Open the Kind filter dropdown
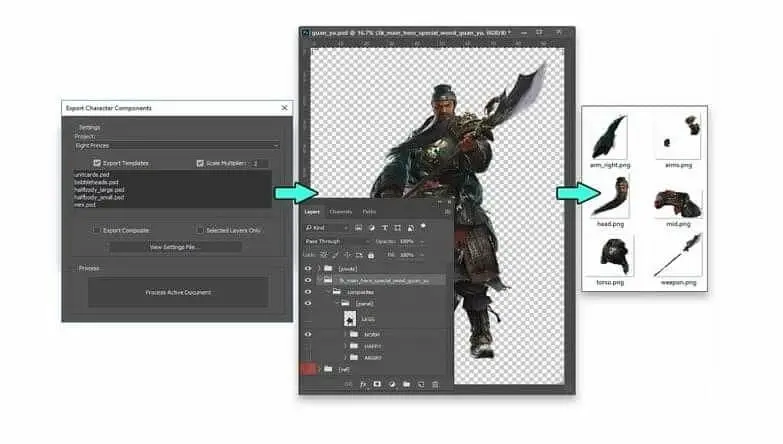 [x=327, y=228]
